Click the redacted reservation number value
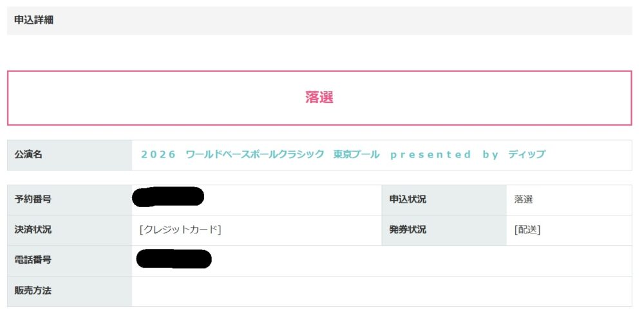 tap(168, 196)
